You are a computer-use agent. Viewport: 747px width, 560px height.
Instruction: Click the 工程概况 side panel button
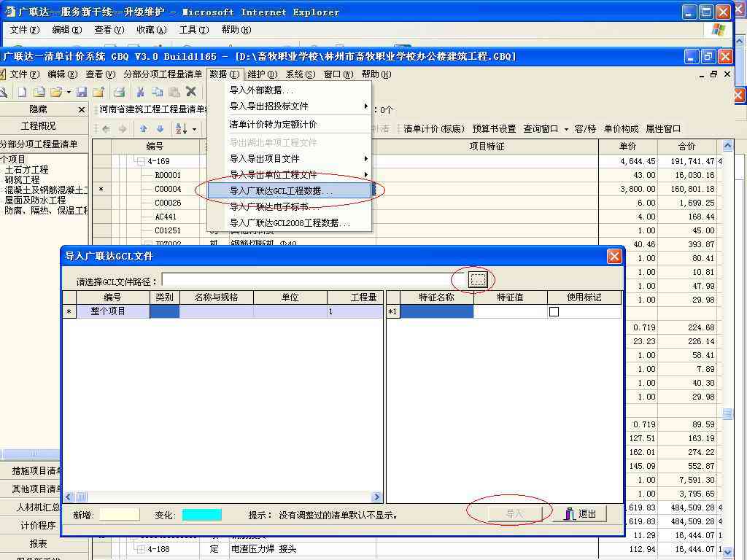pyautogui.click(x=39, y=126)
